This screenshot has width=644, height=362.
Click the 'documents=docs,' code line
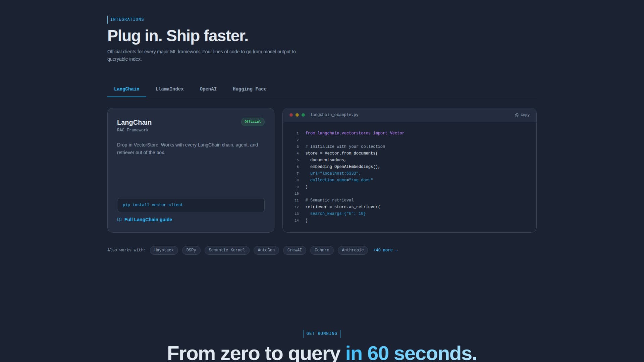pos(328,160)
